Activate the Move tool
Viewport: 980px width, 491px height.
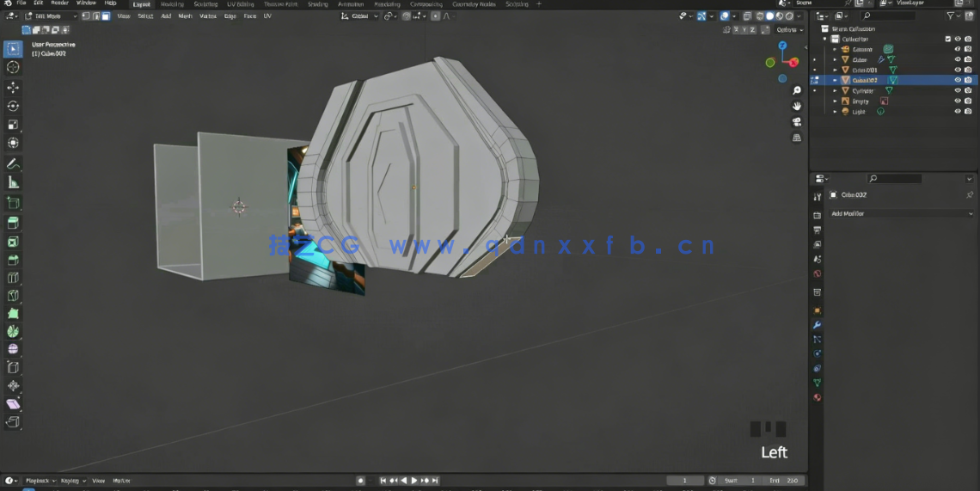13,88
